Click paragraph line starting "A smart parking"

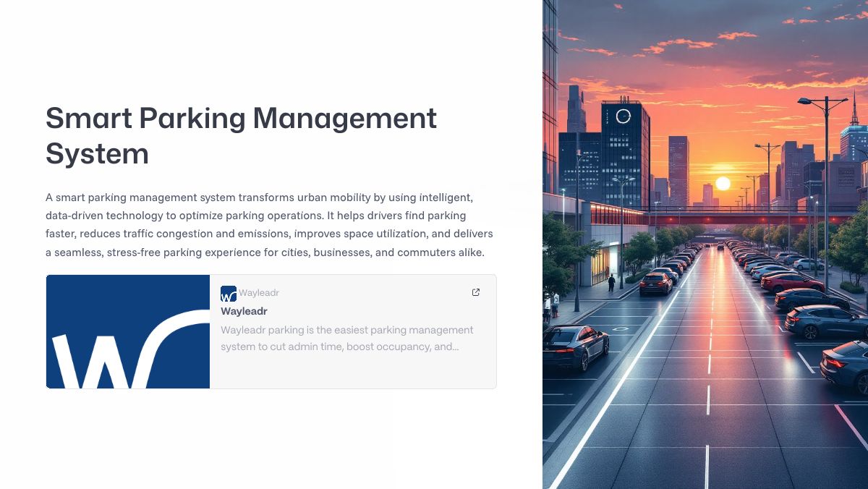coord(259,197)
